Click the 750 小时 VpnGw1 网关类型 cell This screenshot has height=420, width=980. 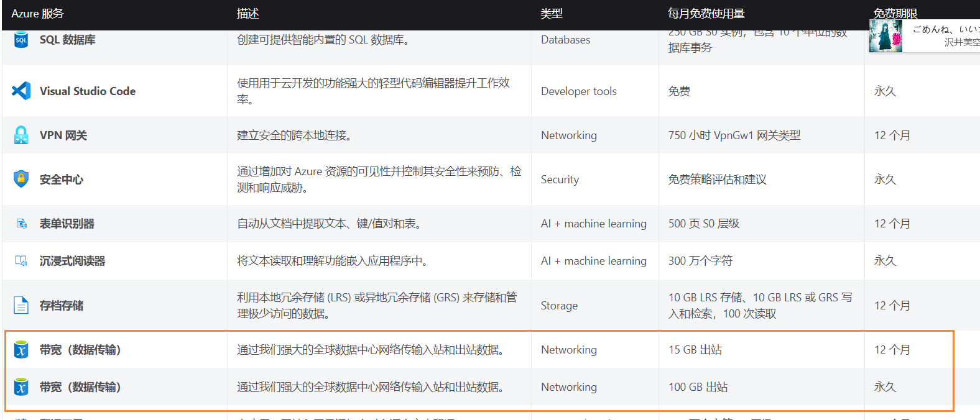coord(734,135)
